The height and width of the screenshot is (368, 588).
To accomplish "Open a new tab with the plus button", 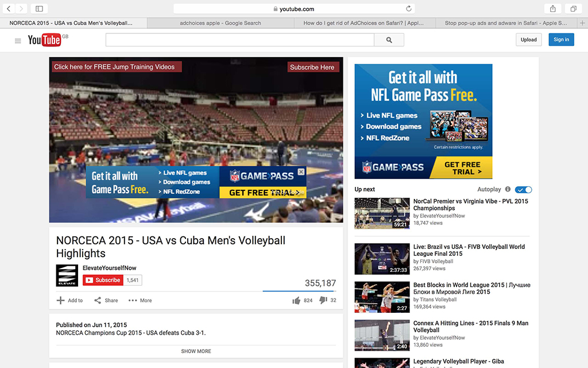I will [582, 23].
